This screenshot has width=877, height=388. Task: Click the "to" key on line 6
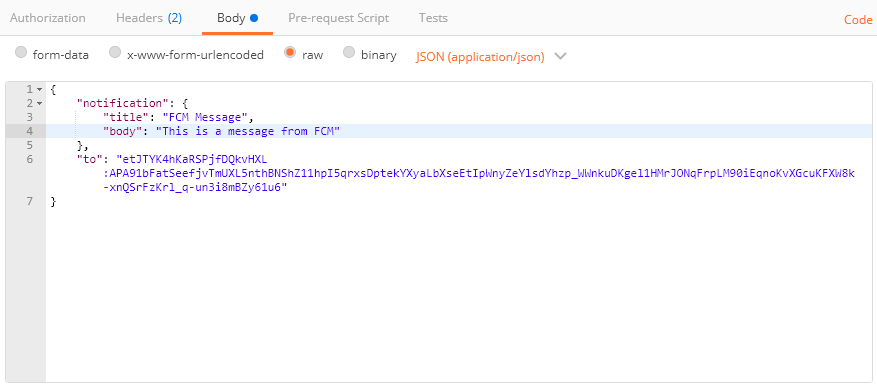click(90, 159)
